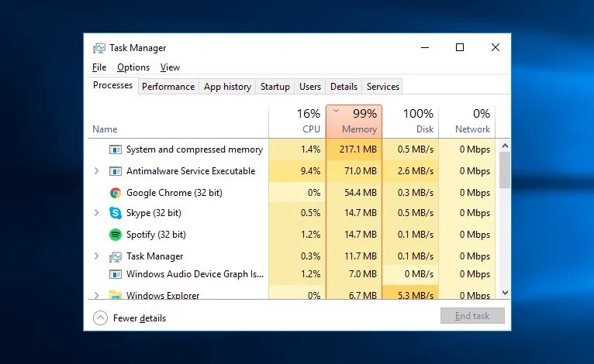Click the Spotify process icon
Viewport: 594px width, 364px height.
coord(116,235)
